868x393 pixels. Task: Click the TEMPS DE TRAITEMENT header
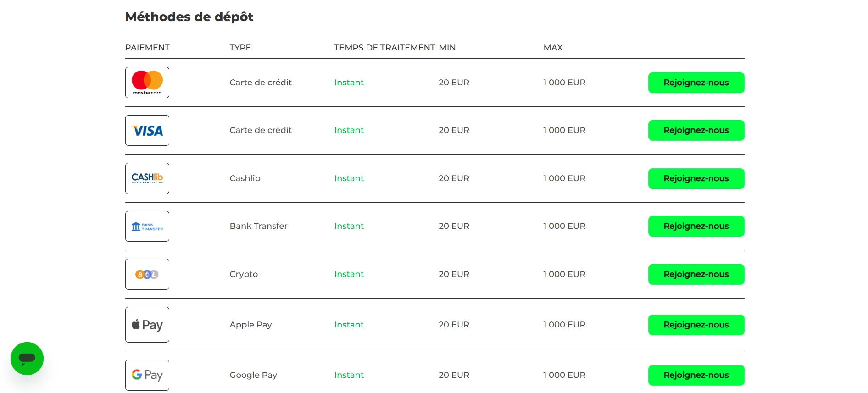(384, 48)
